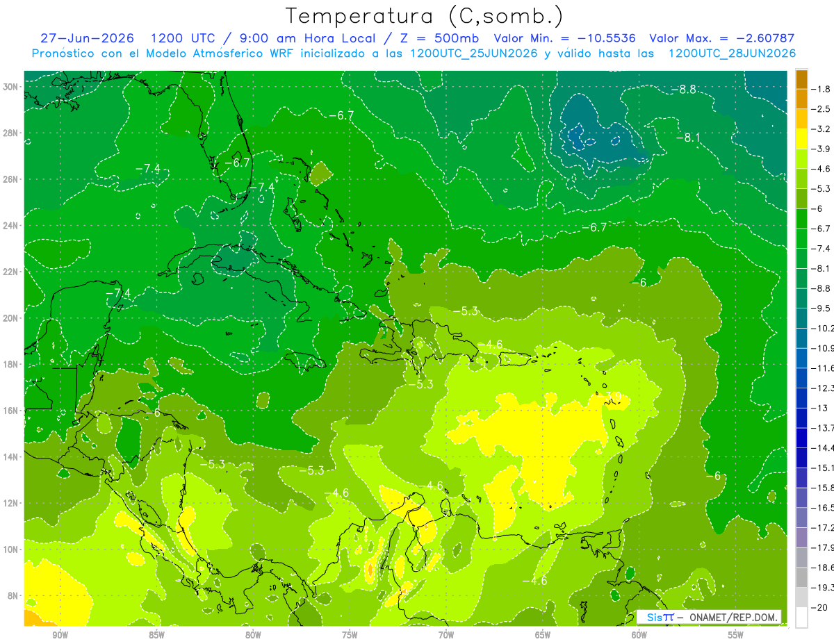This screenshot has height=644, width=834.
Task: Click longitude axis label 90W
Action: [x=60, y=636]
